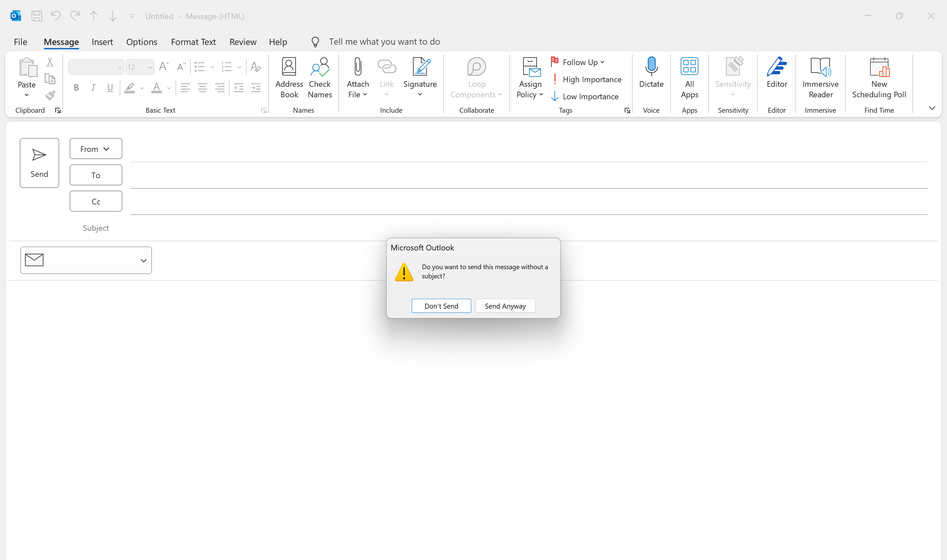Expand the From dropdown
The height and width of the screenshot is (560, 947).
point(95,149)
